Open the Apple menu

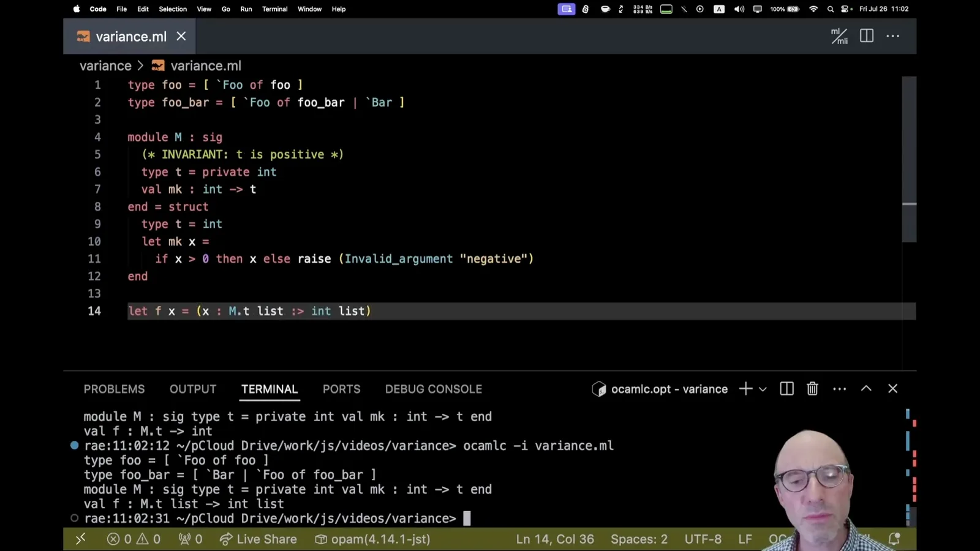77,9
